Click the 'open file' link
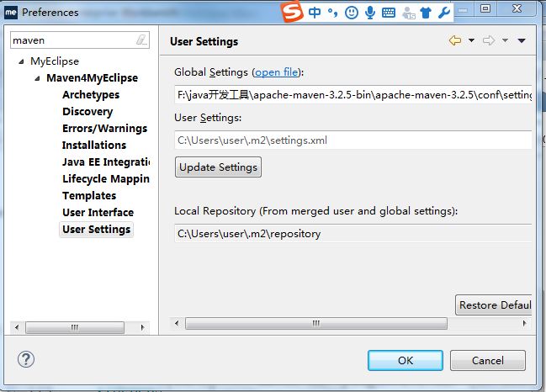The height and width of the screenshot is (392, 546). click(277, 72)
